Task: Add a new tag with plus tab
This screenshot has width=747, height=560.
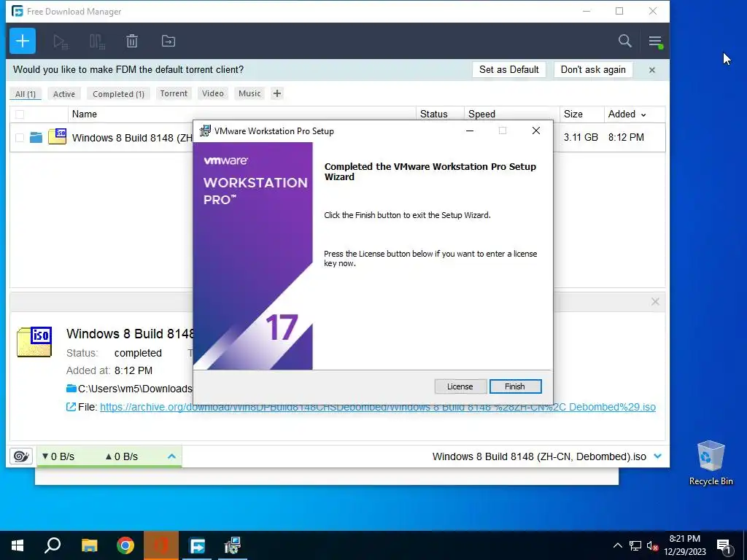Action: click(276, 93)
